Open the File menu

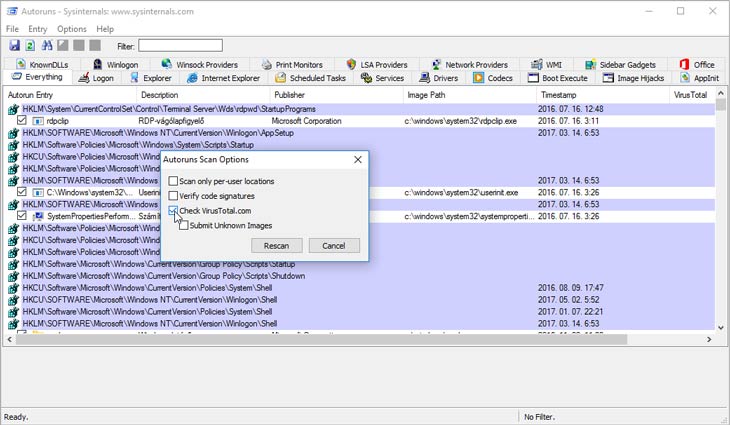(12, 29)
